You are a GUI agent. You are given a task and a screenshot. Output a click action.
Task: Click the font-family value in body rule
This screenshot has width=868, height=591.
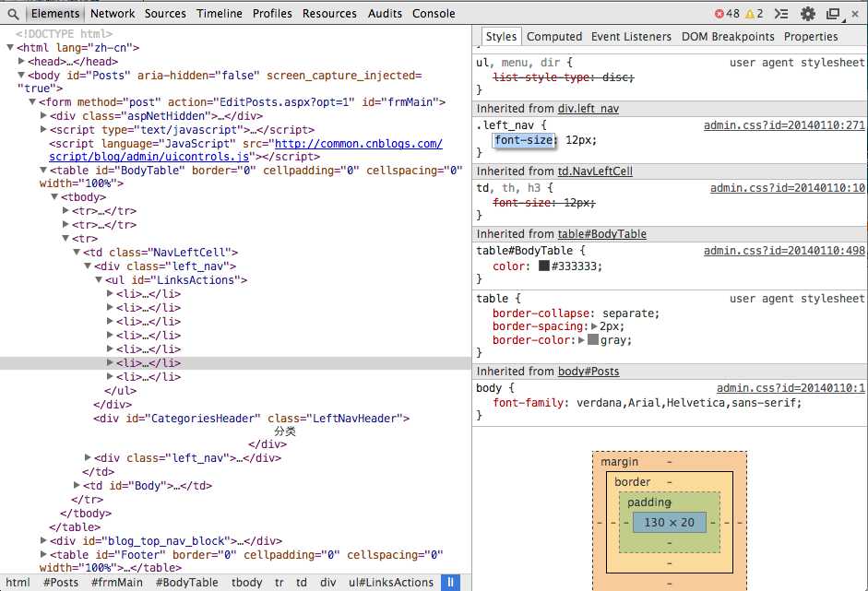point(687,403)
